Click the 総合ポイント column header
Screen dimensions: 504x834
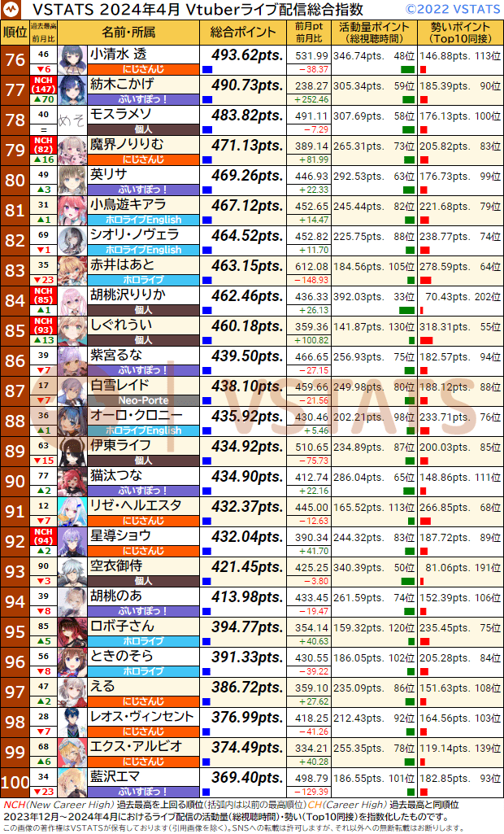[x=243, y=33]
